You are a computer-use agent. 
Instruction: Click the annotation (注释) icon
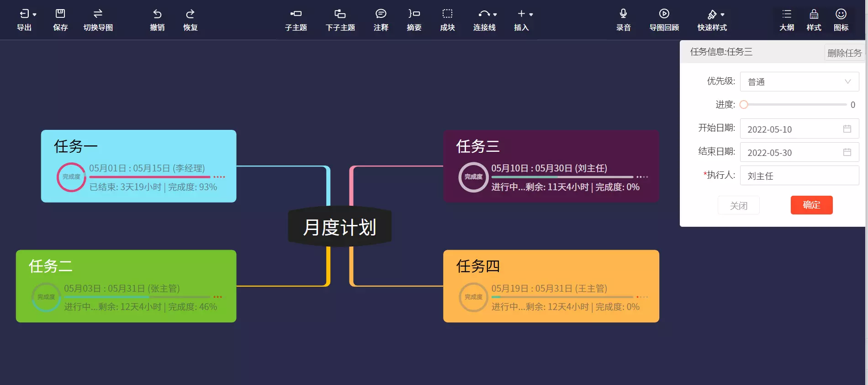[x=381, y=14]
